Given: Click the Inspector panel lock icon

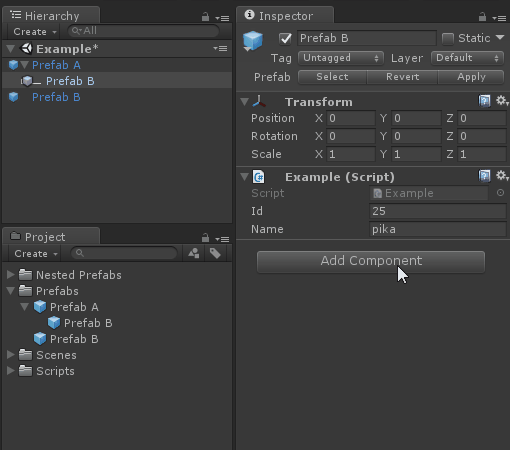Looking at the screenshot, I should pyautogui.click(x=482, y=17).
